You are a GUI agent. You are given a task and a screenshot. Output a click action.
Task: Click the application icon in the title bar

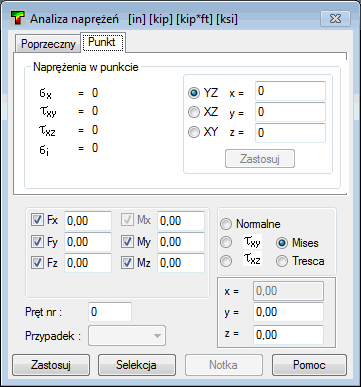[18, 18]
